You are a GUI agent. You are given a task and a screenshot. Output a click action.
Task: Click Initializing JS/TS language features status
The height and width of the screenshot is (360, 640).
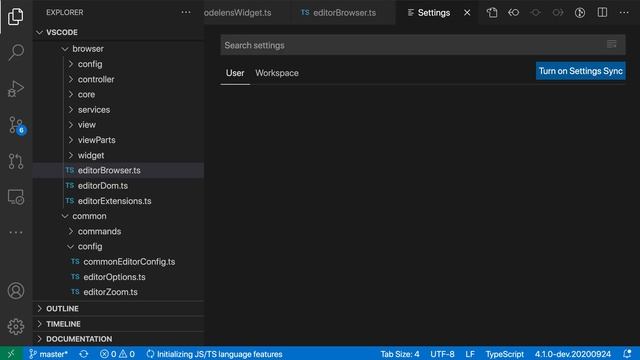215,354
